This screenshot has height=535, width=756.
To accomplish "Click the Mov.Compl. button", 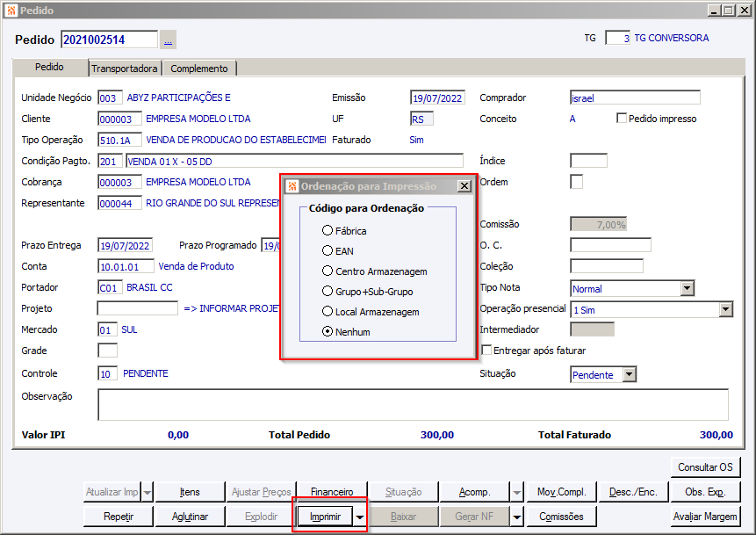I will (562, 492).
